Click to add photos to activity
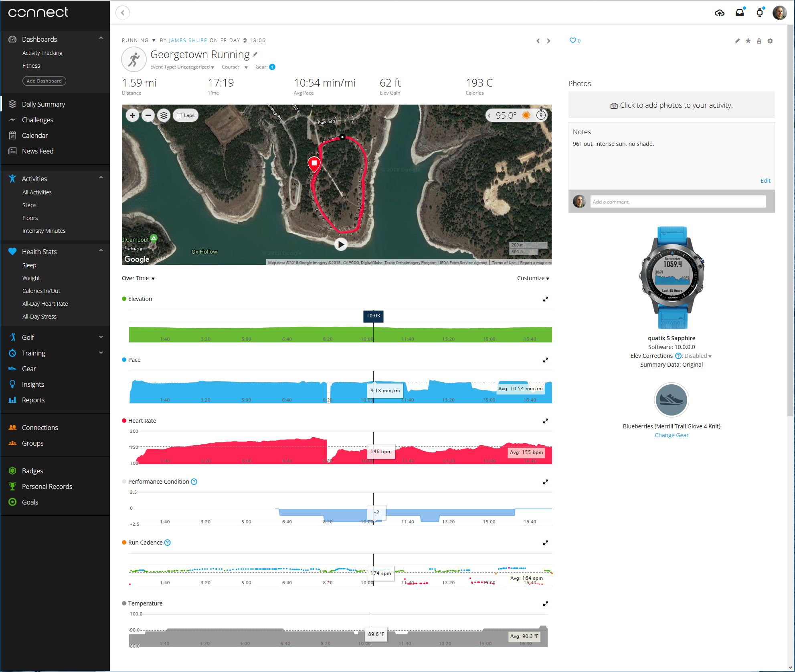This screenshot has width=795, height=672. pos(671,105)
